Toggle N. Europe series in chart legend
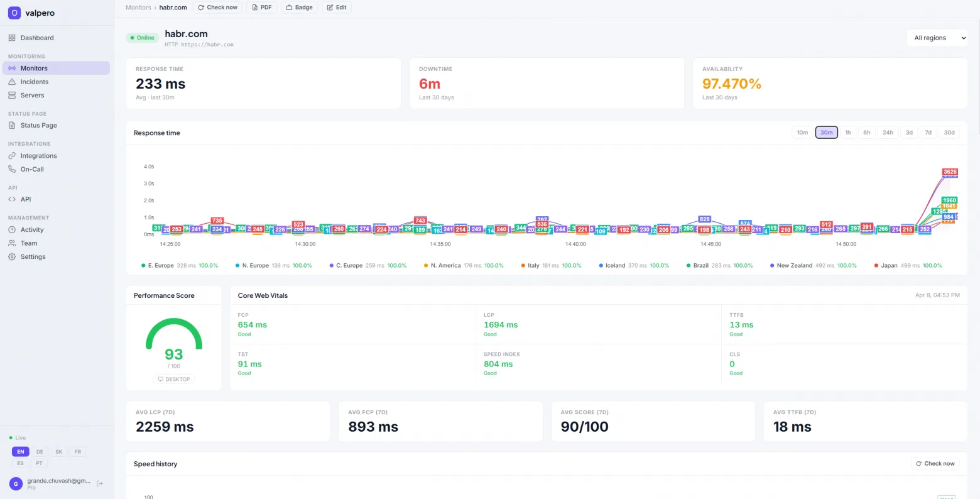Viewport: 980px width, 499px height. coord(274,266)
